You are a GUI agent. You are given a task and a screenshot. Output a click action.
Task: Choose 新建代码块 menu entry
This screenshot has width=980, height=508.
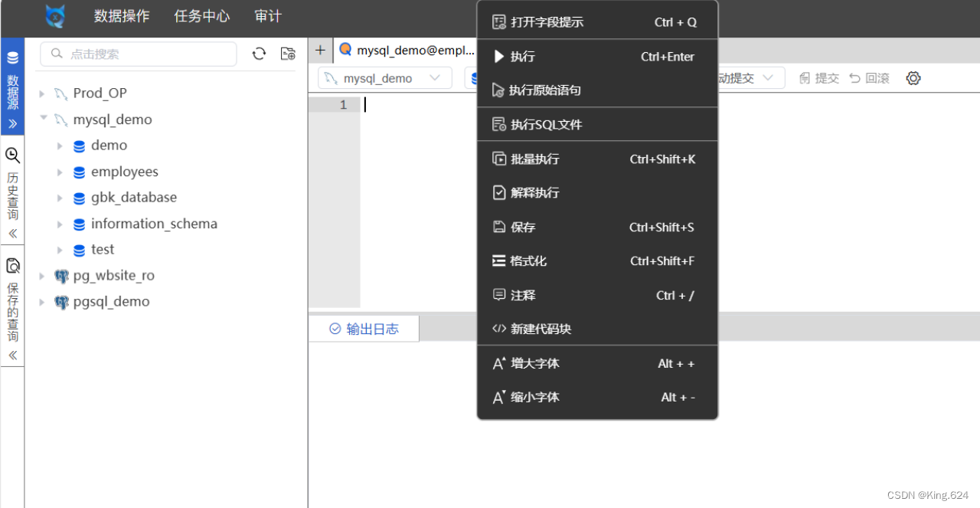click(597, 329)
